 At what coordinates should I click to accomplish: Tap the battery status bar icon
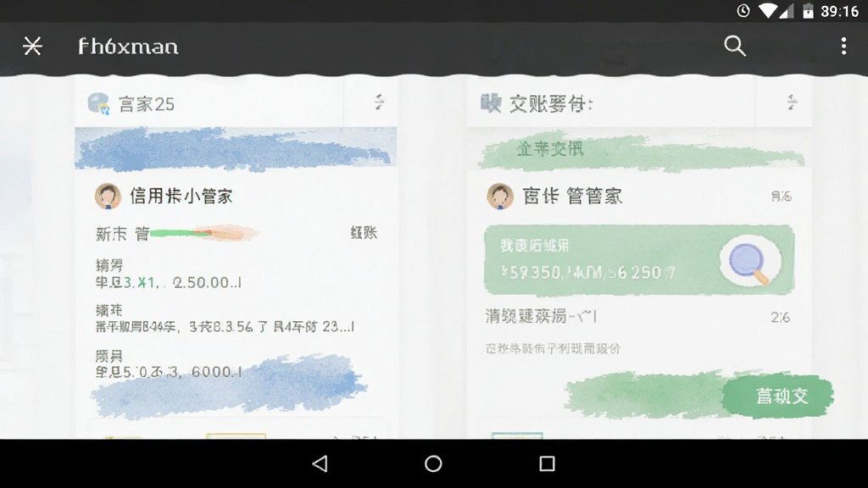pyautogui.click(x=808, y=10)
